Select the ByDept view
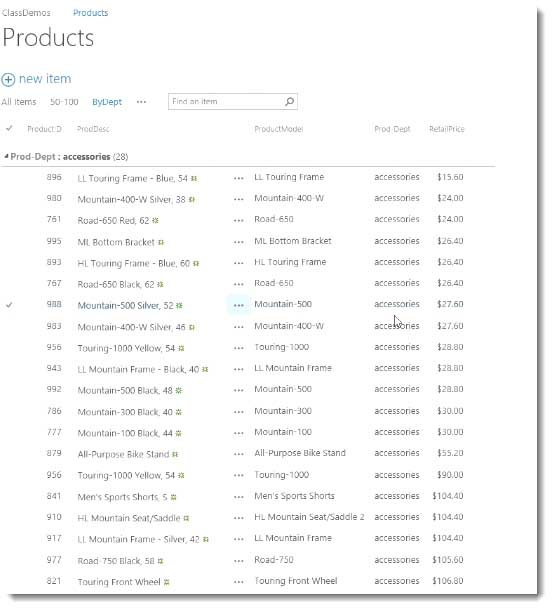The width and height of the screenshot is (552, 609). tap(107, 102)
